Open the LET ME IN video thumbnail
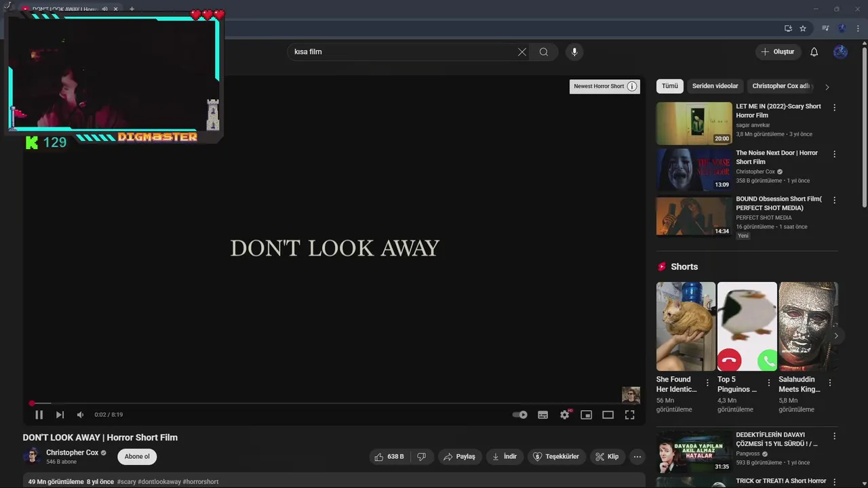 pos(694,123)
